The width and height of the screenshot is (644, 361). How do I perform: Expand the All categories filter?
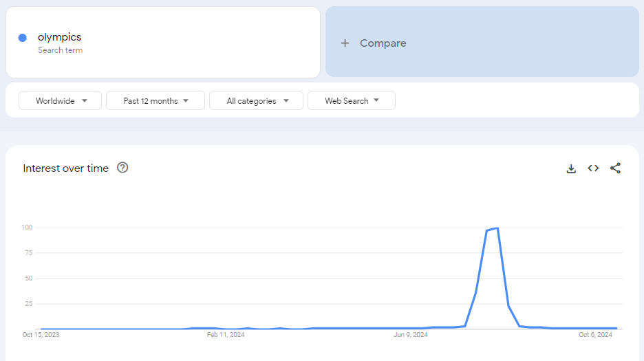(x=256, y=101)
